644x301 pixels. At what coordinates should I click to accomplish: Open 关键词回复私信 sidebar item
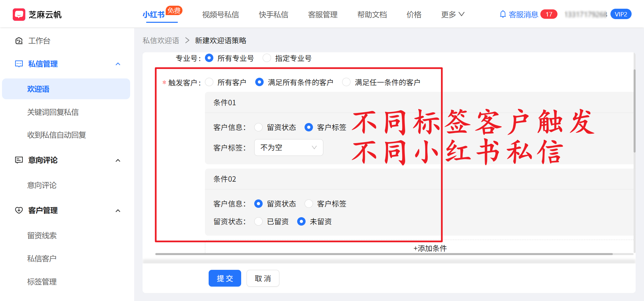tap(53, 112)
